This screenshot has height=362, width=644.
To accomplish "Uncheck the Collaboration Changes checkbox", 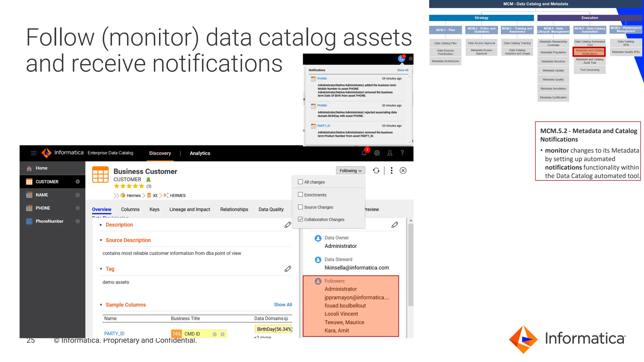I will (x=300, y=219).
